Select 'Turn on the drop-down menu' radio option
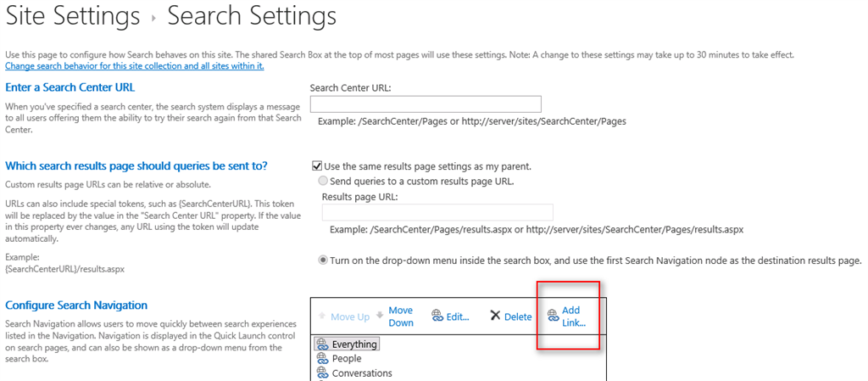Viewport: 868px width, 381px height. coord(323,260)
